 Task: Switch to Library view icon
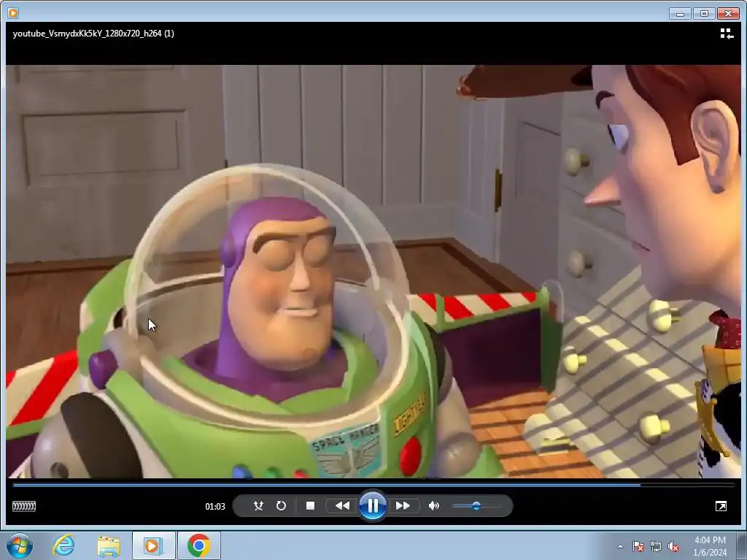pos(727,34)
